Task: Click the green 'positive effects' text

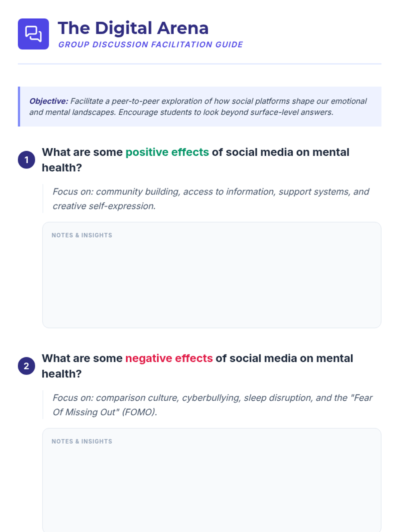Action: pyautogui.click(x=167, y=152)
